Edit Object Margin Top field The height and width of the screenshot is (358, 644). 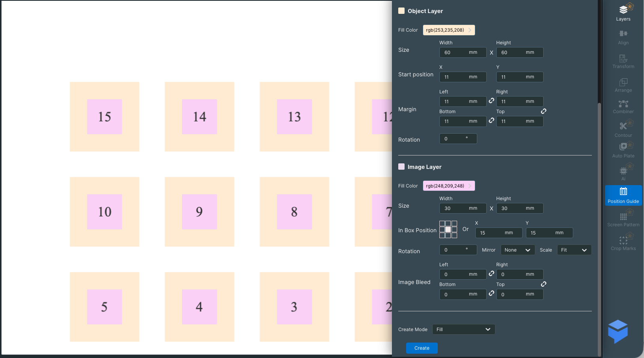[520, 121]
